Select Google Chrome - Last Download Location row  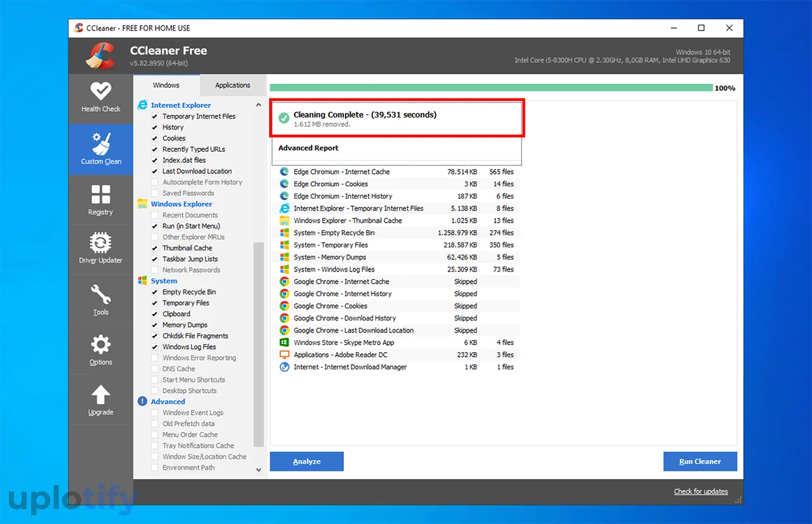(398, 331)
